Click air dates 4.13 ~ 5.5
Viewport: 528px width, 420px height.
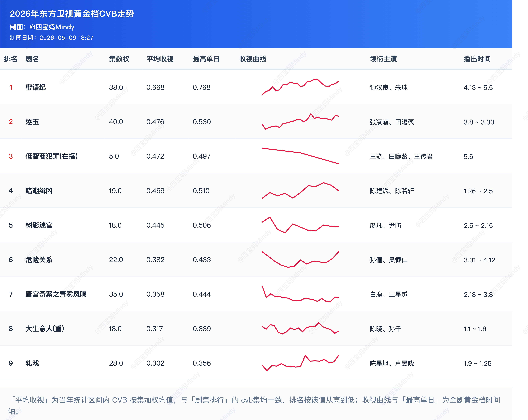tap(478, 88)
